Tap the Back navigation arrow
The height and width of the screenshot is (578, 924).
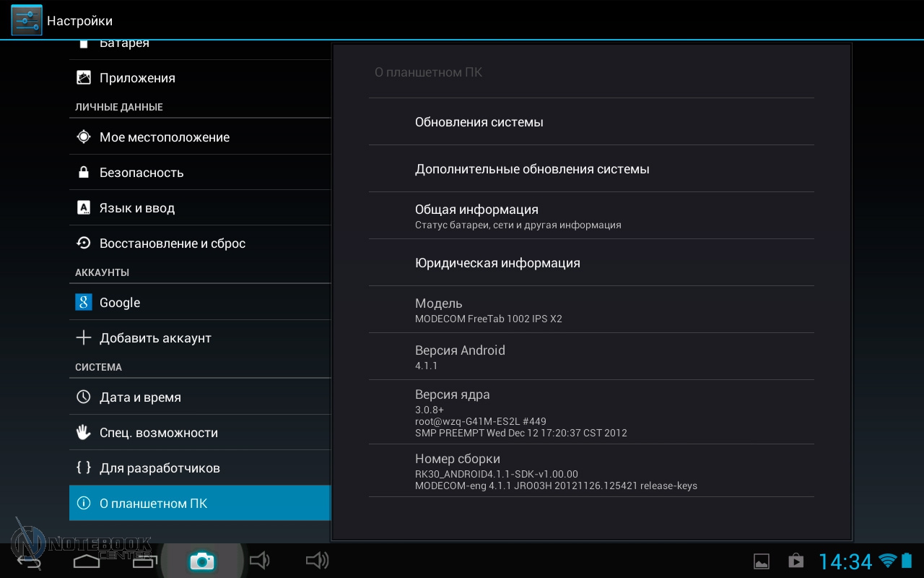pyautogui.click(x=30, y=561)
